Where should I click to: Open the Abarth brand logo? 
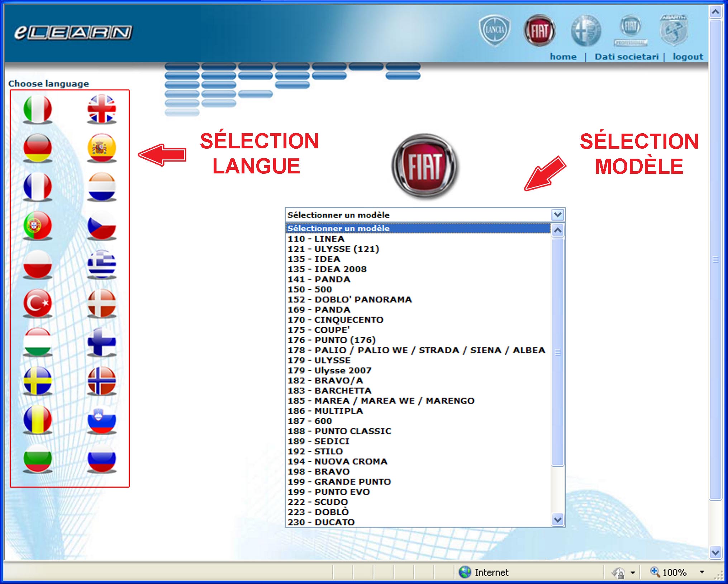(x=674, y=30)
